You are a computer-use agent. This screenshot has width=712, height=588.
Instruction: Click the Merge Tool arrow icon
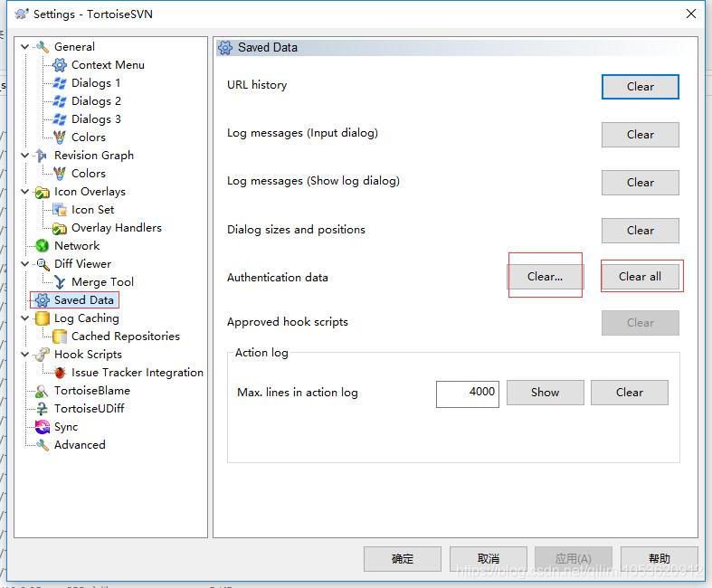click(x=60, y=282)
